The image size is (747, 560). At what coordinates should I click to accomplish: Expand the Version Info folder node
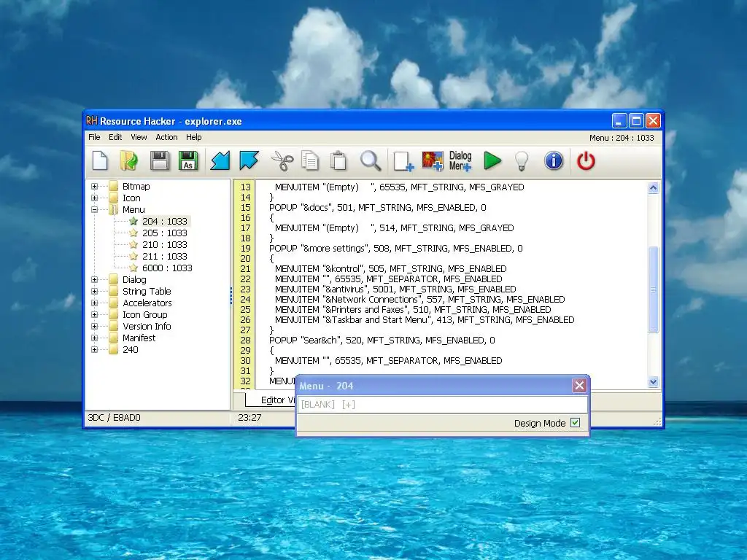click(x=94, y=326)
